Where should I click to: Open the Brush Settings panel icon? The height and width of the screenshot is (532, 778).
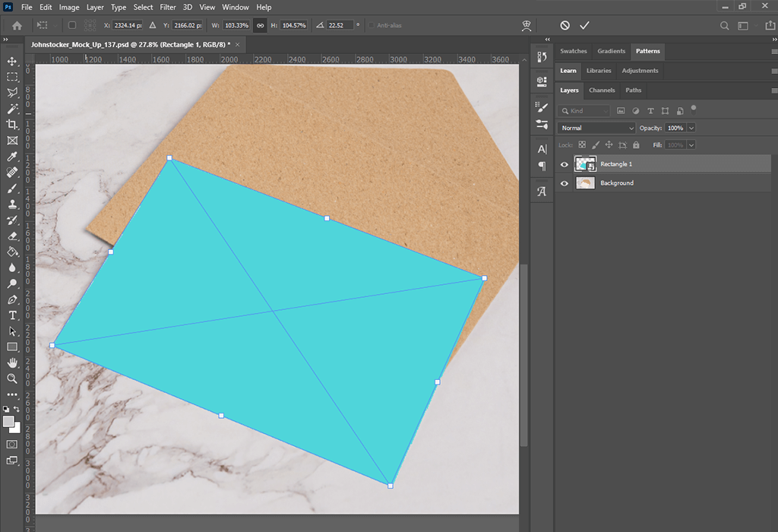[542, 124]
